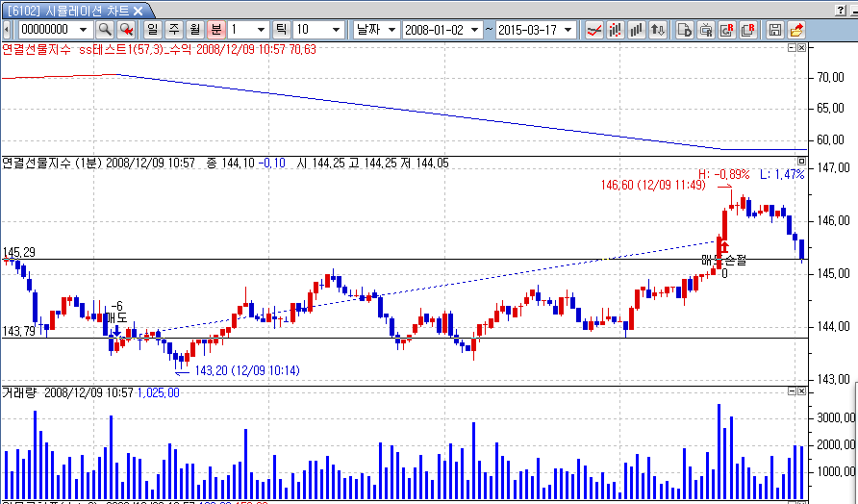Open the end date 2015-03-17 dropdown
This screenshot has width=858, height=504.
point(568,30)
